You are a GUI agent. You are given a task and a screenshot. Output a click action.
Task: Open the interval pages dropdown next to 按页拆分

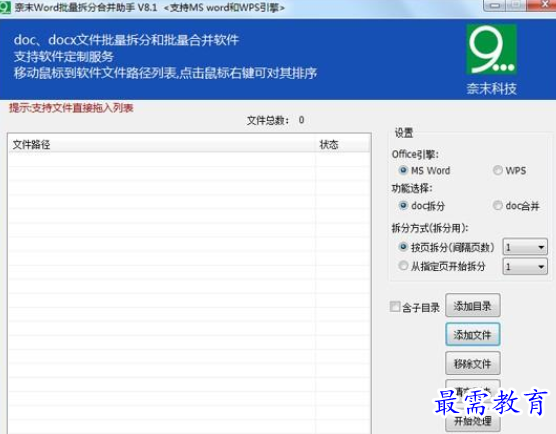coord(525,247)
